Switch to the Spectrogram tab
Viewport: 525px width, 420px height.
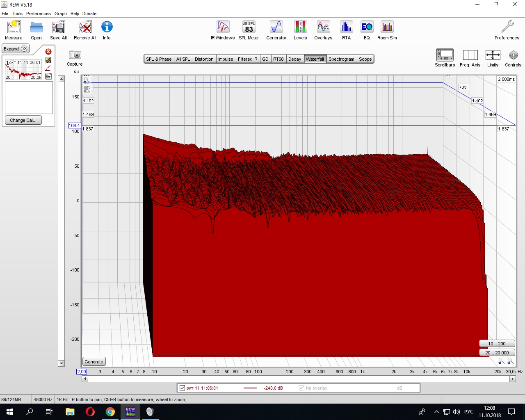(x=341, y=59)
